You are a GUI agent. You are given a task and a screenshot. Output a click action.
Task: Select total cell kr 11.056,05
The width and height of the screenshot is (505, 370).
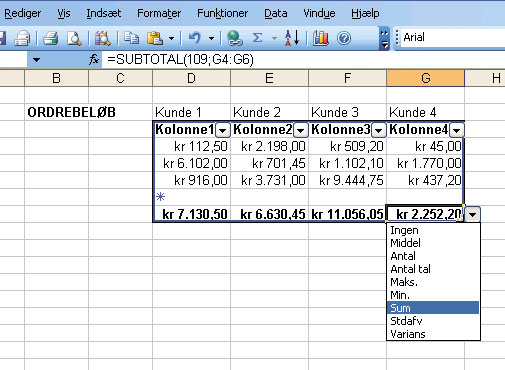pos(348,214)
